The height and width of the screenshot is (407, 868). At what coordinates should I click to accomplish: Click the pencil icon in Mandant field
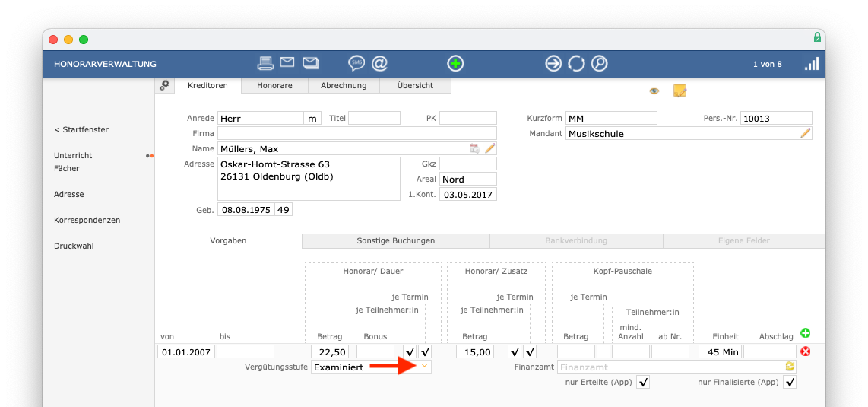click(806, 133)
